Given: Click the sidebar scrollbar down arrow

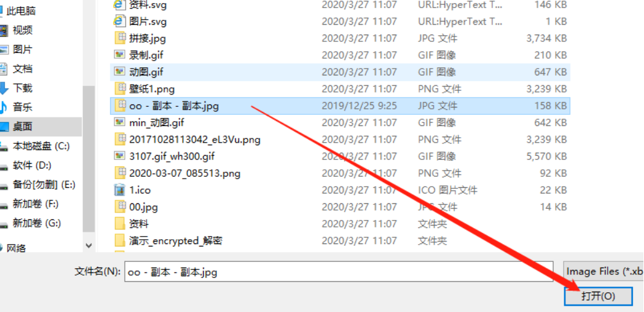Looking at the screenshot, I should pyautogui.click(x=89, y=245).
